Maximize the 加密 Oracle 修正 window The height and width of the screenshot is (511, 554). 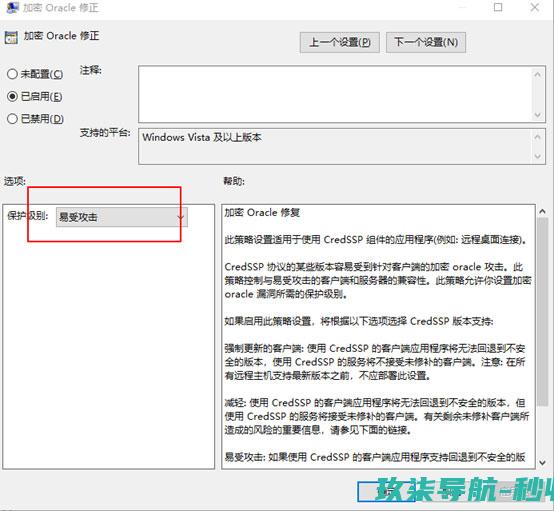498,7
